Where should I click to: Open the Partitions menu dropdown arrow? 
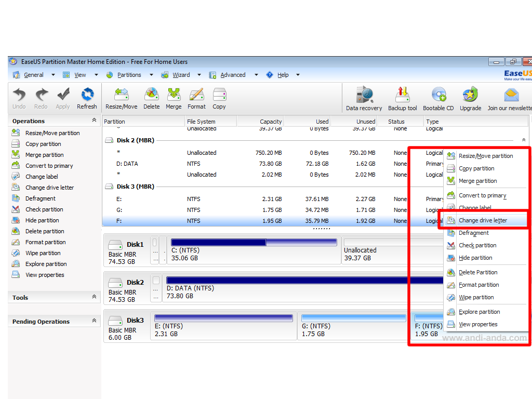(x=151, y=75)
